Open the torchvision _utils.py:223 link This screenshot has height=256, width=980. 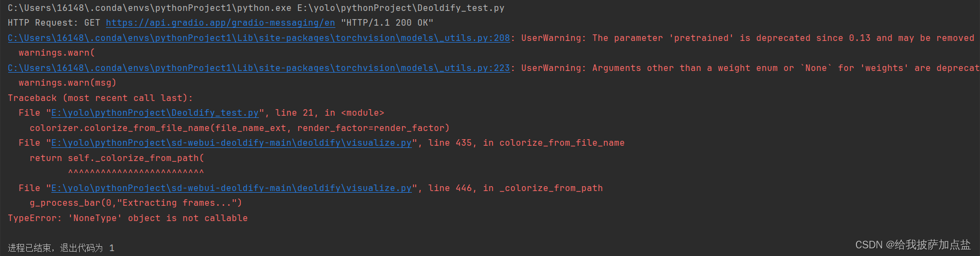click(259, 68)
